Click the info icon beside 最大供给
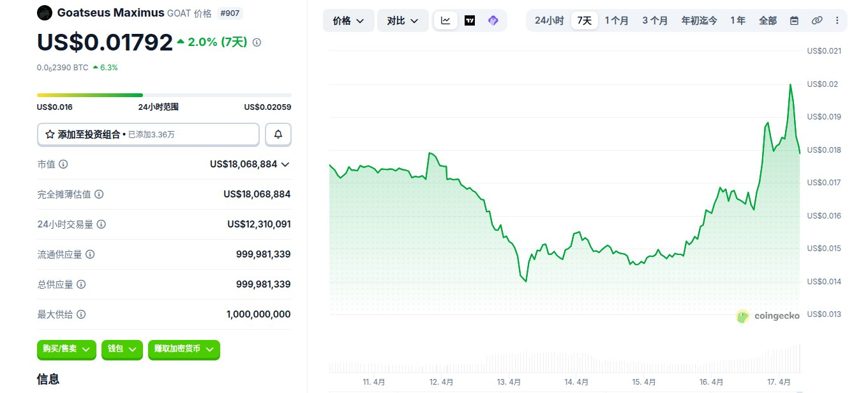 [81, 314]
